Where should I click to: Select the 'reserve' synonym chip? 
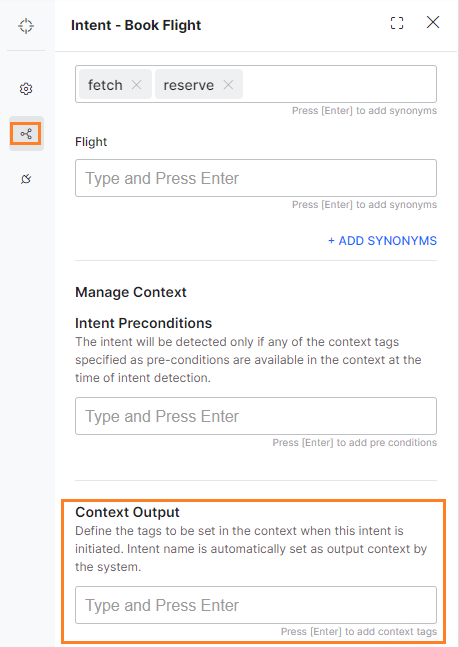click(189, 85)
